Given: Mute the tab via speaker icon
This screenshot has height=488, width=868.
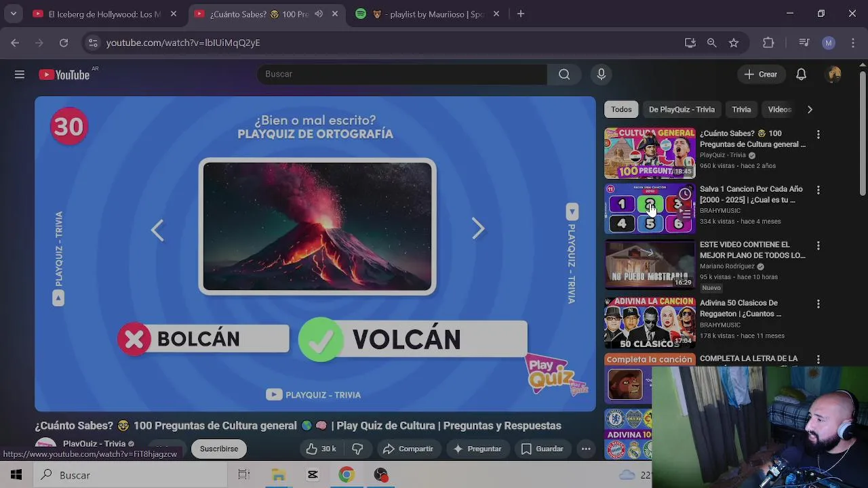Looking at the screenshot, I should [x=319, y=14].
